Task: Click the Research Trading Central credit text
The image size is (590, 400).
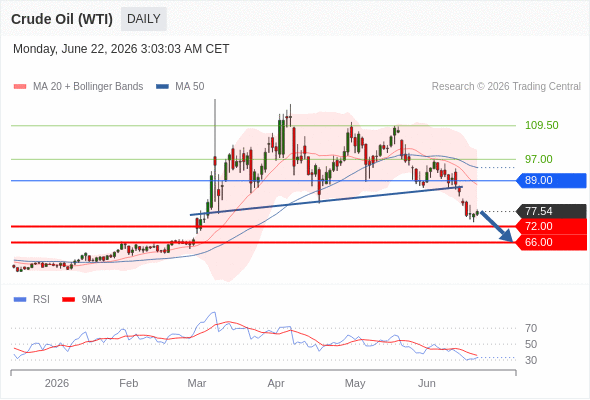Action: (506, 87)
